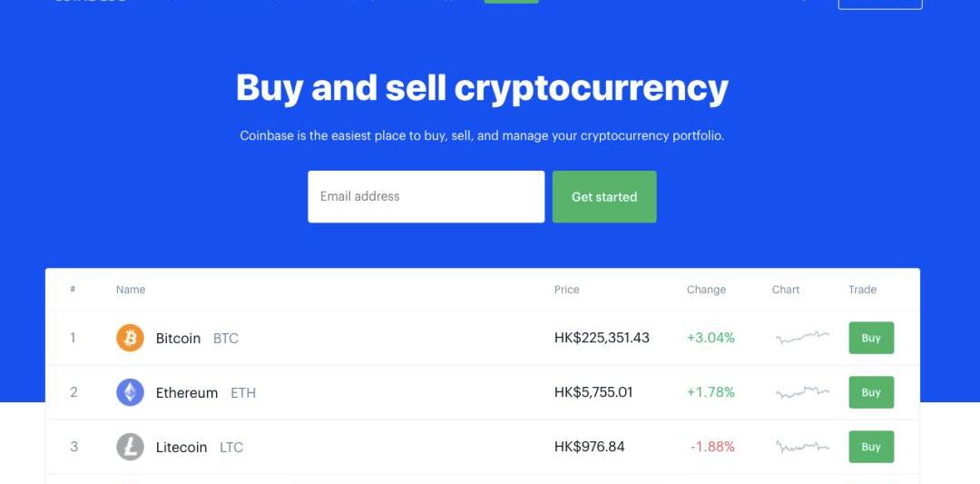Open the Bitcoin name link
This screenshot has height=484, width=980.
[178, 338]
